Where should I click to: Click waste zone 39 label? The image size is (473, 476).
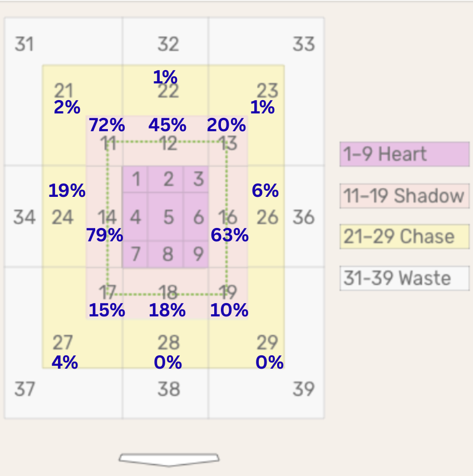pos(303,389)
